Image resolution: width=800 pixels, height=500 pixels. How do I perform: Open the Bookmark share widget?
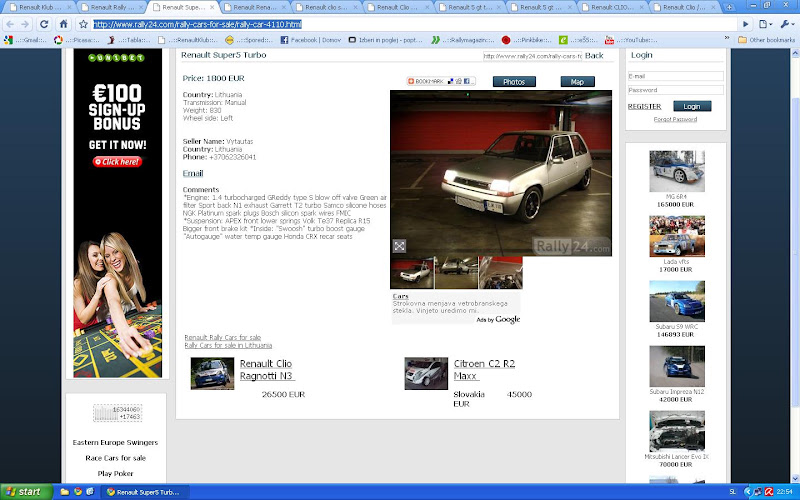441,81
